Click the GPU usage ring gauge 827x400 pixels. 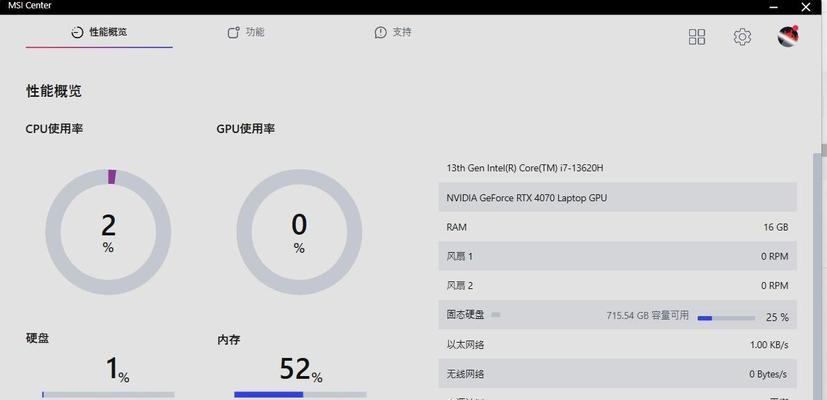tap(299, 232)
